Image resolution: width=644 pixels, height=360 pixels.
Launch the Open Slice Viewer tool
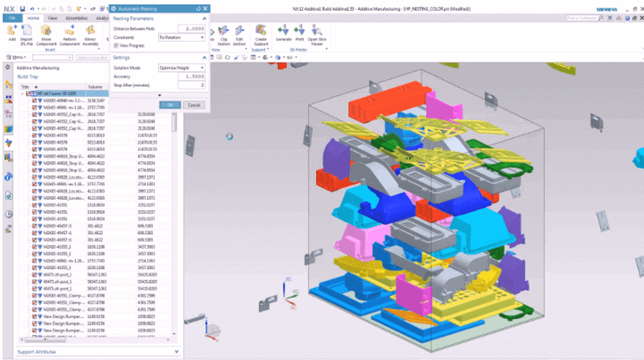click(x=317, y=35)
